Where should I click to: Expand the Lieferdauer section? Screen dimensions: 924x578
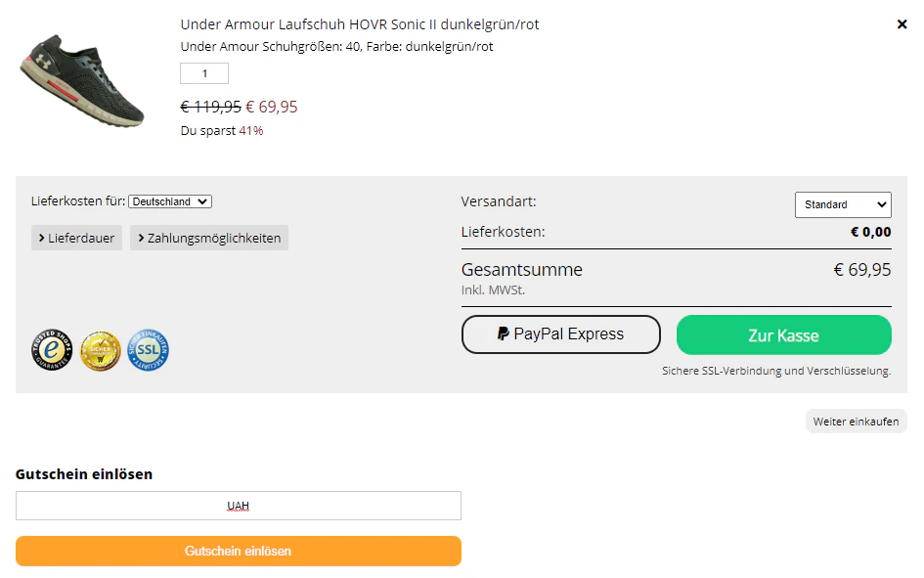tap(76, 238)
